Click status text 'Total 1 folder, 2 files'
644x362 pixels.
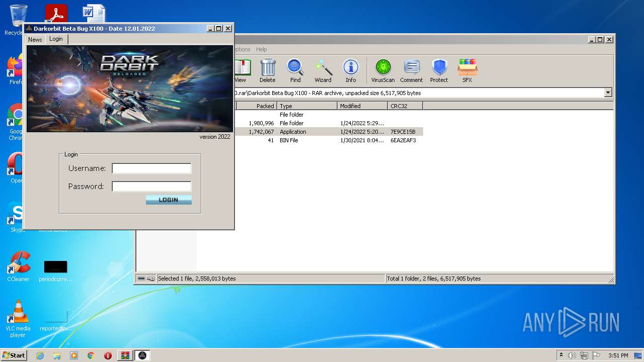point(434,279)
